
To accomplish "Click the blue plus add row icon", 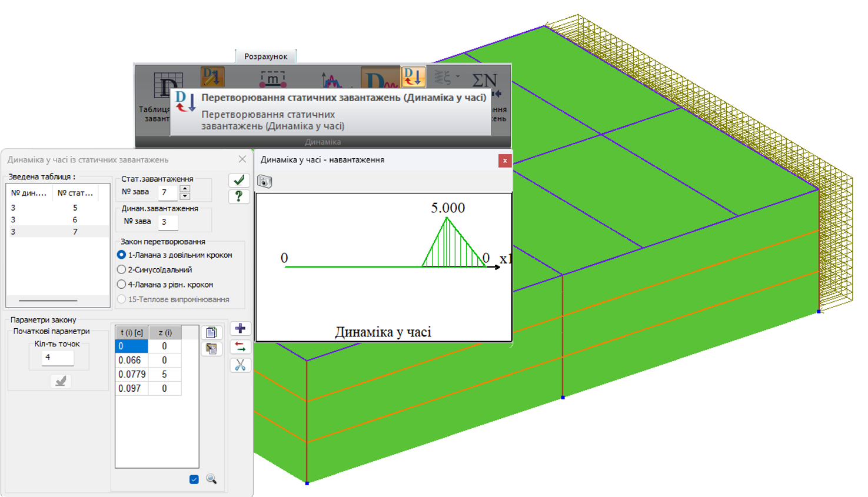I will click(240, 329).
